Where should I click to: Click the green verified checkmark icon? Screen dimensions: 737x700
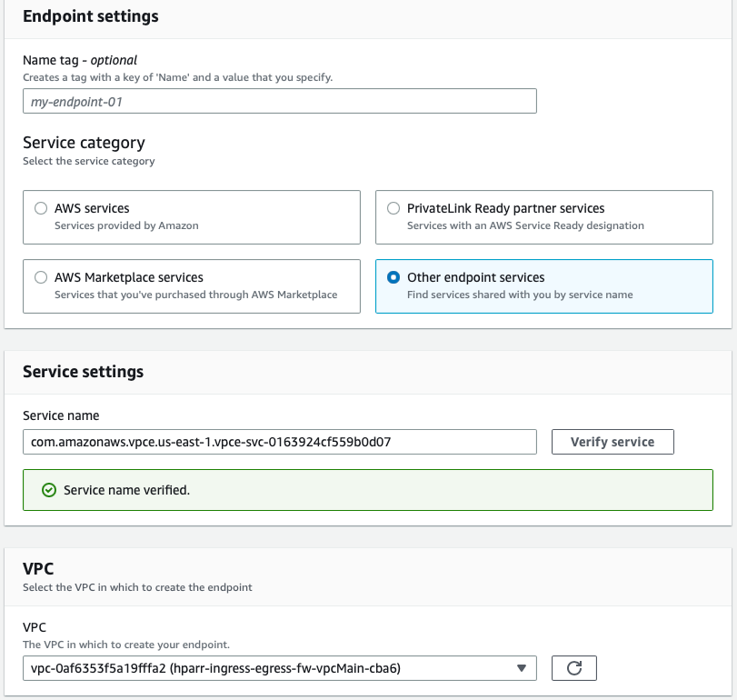[x=49, y=490]
